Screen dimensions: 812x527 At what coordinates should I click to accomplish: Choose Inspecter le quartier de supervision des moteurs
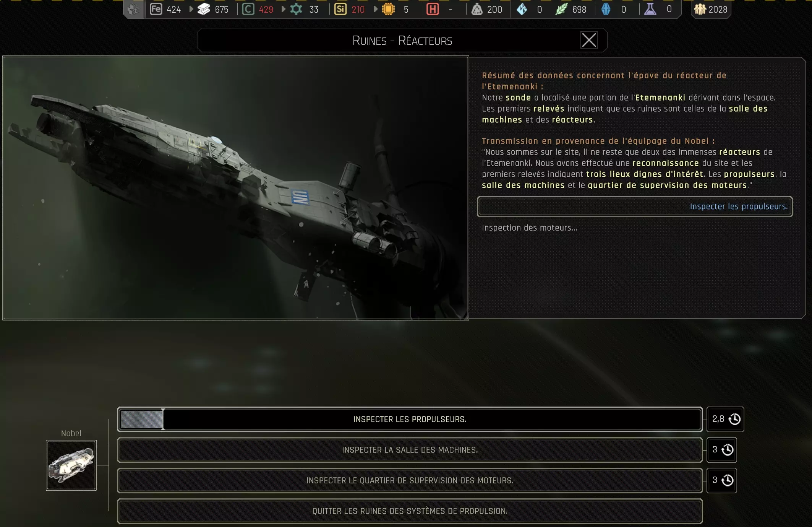[x=410, y=480]
